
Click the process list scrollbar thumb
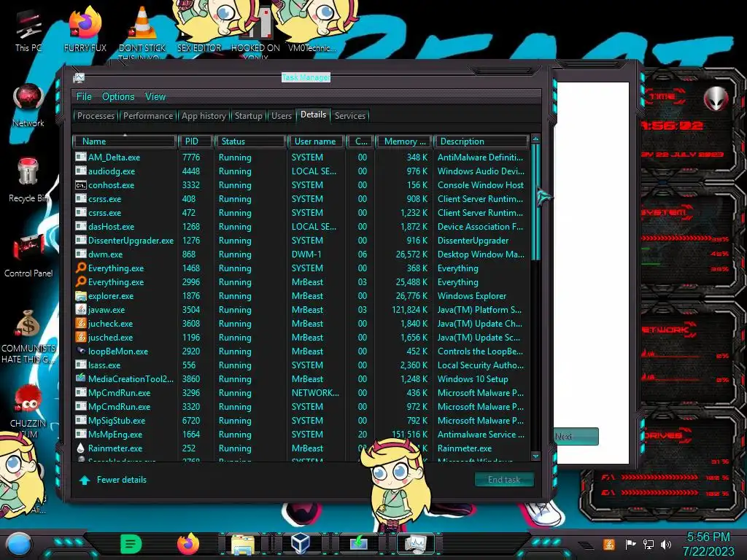pos(535,202)
